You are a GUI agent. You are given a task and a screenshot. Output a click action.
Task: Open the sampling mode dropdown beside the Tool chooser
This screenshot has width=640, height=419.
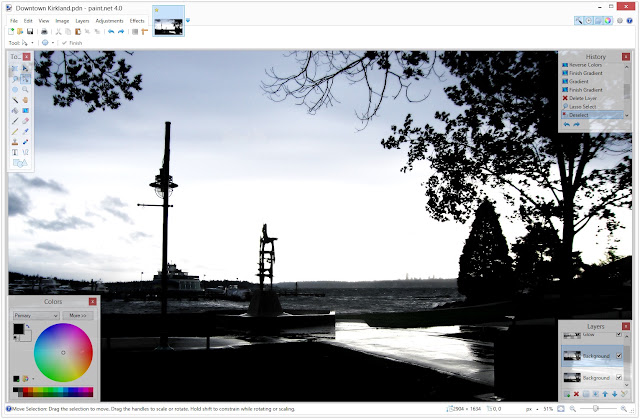point(47,43)
